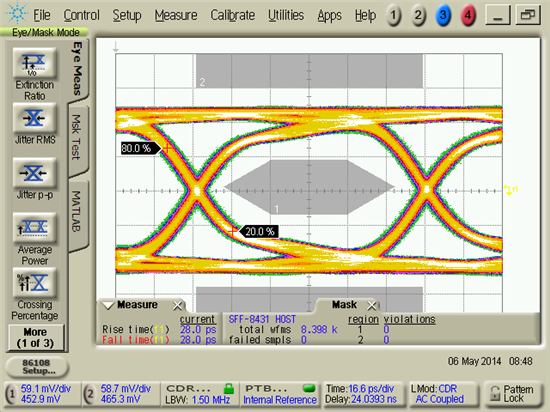
Task: Open the Help menu
Action: pyautogui.click(x=365, y=15)
